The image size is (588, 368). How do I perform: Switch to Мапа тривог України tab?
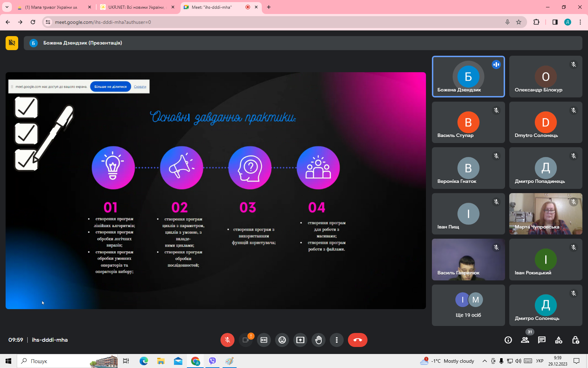click(51, 7)
